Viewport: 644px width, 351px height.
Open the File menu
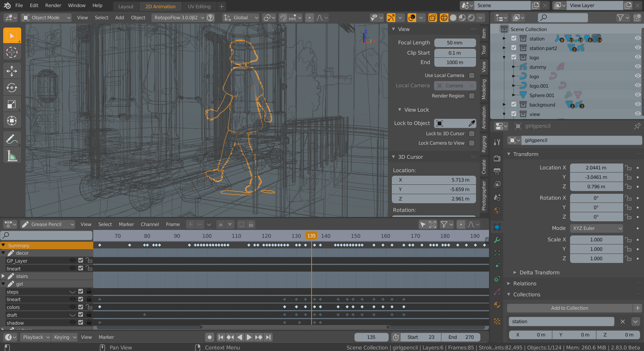point(19,6)
